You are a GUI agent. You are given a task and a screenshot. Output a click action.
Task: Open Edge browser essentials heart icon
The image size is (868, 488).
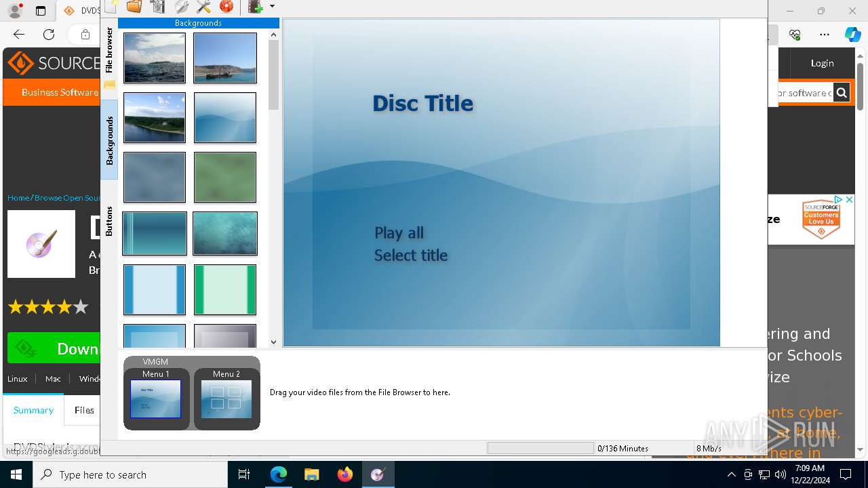[795, 35]
